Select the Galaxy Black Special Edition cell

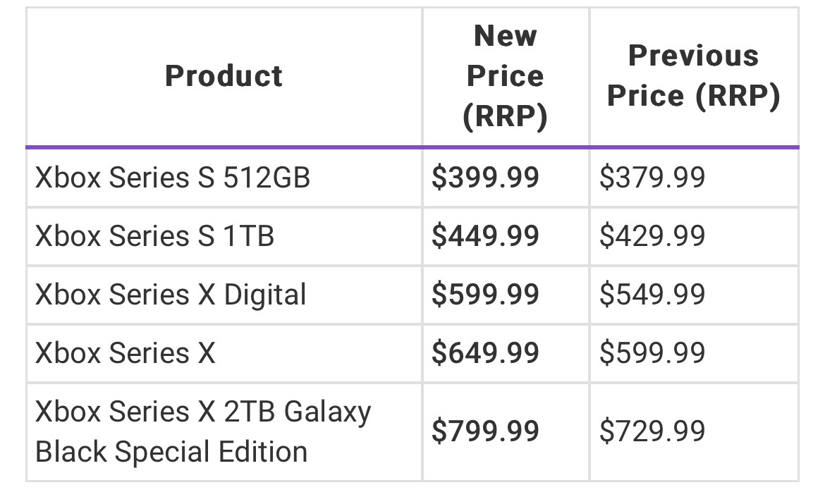point(203,431)
